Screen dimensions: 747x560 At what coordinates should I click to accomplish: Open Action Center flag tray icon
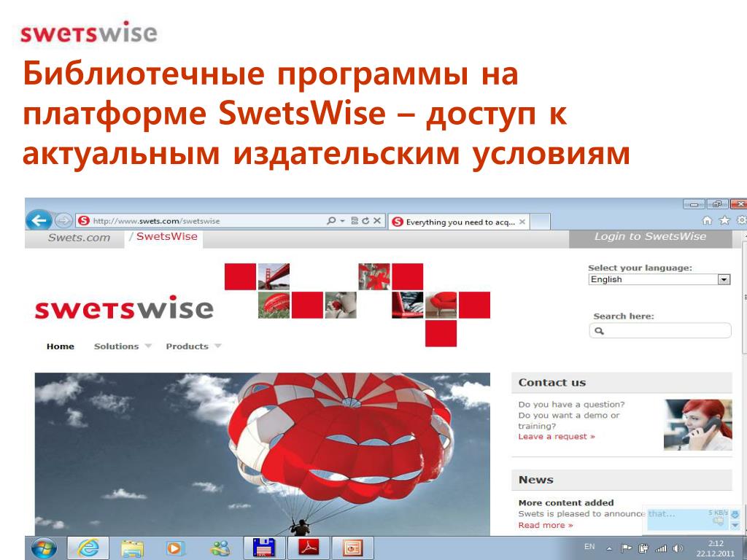pyautogui.click(x=627, y=548)
